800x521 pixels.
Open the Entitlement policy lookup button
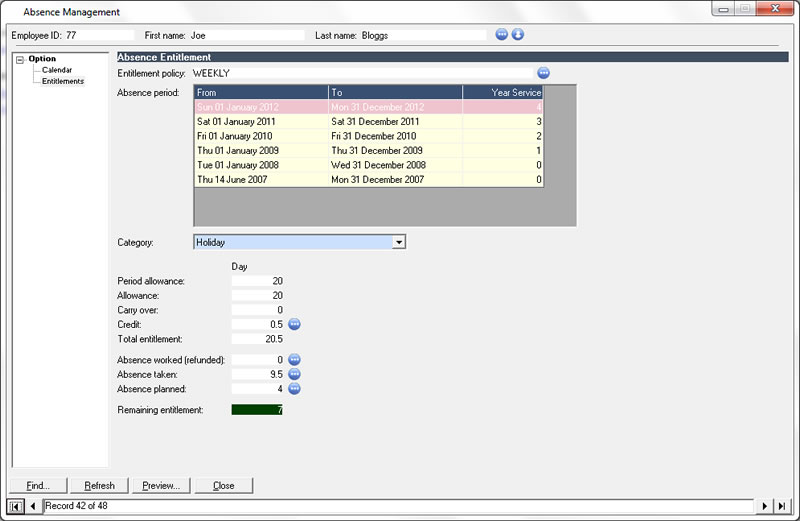click(x=544, y=73)
